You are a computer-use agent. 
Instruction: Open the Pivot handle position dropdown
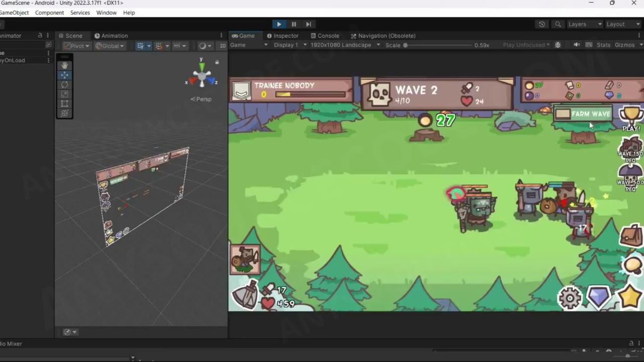tap(76, 46)
